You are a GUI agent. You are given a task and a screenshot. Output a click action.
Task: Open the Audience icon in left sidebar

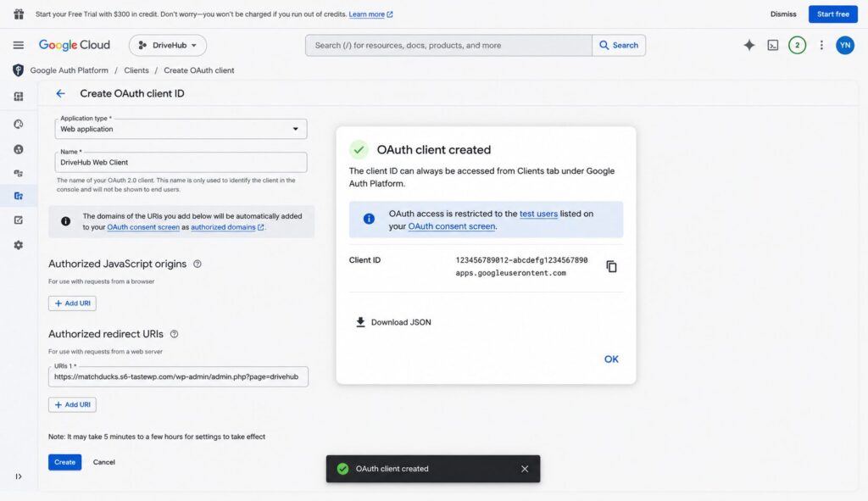click(19, 149)
